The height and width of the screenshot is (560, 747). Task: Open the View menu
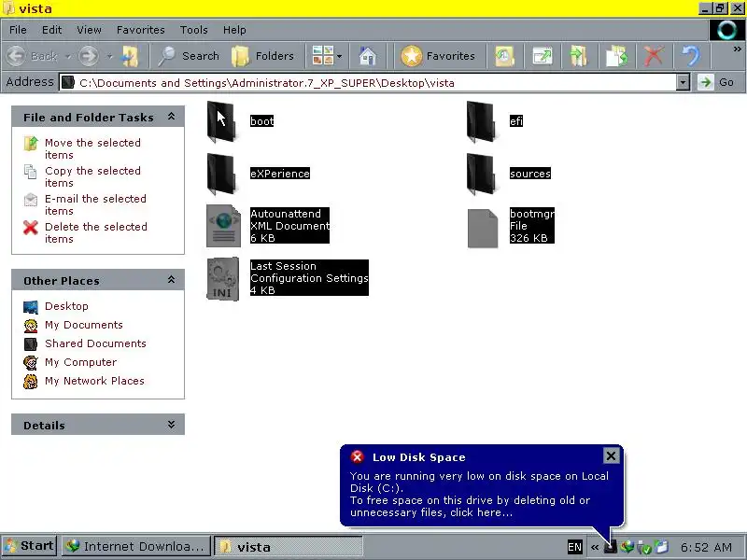click(89, 30)
